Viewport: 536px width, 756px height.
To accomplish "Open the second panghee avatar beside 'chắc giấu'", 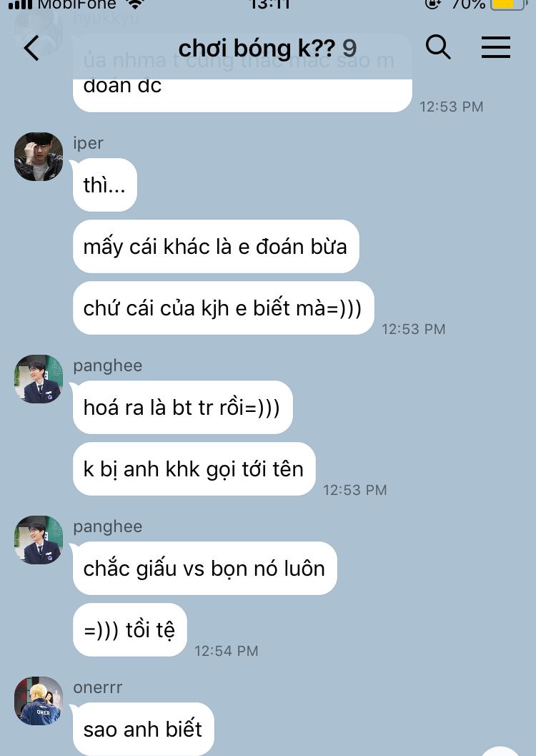I will (x=39, y=540).
